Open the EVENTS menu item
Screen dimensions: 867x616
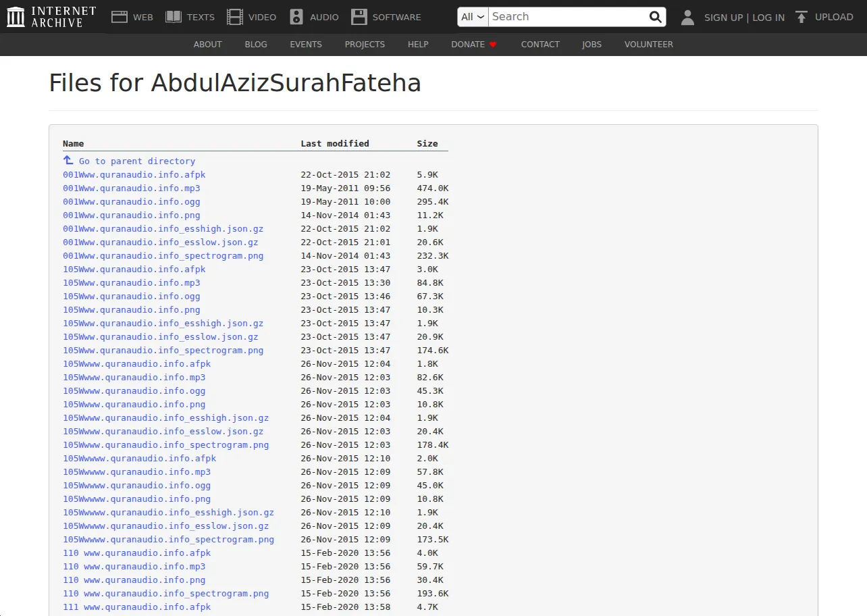click(306, 45)
